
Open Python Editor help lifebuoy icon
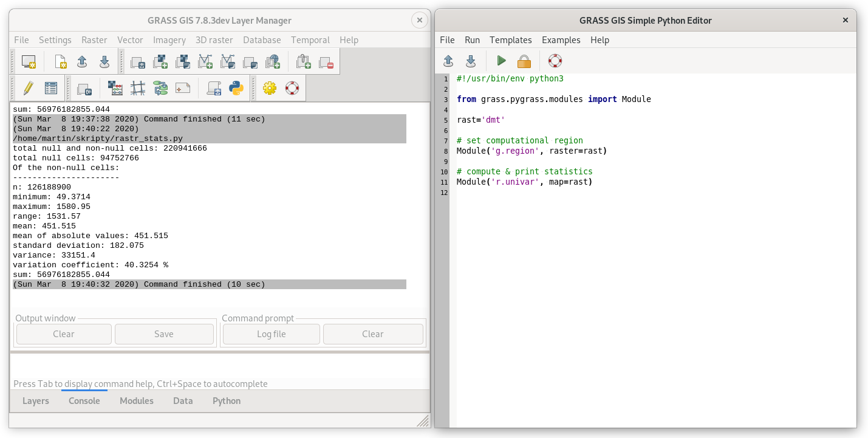click(555, 61)
